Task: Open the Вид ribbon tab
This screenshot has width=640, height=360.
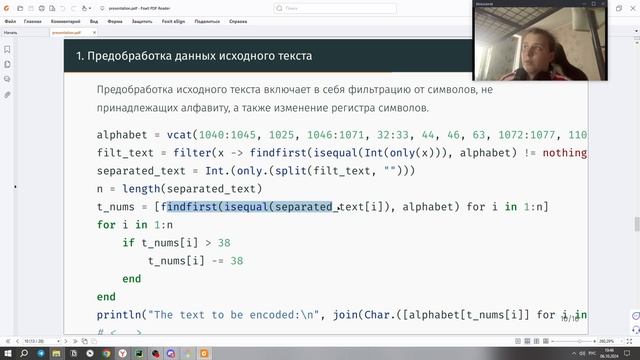Action: click(94, 21)
